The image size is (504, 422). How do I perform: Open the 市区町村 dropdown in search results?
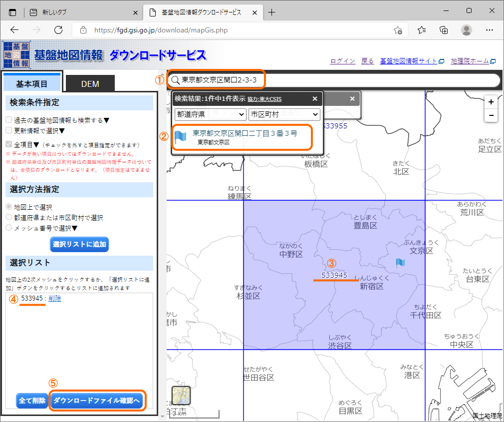pos(284,114)
